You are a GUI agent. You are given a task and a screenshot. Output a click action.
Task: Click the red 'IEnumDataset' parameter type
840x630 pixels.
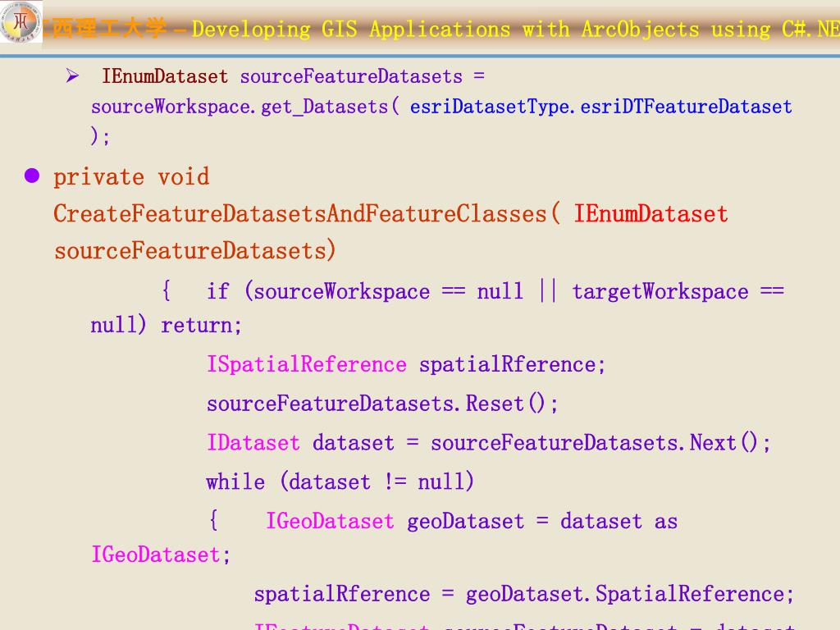[x=651, y=214]
